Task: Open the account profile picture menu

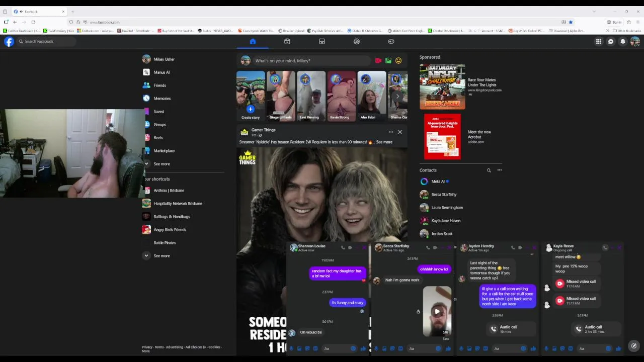Action: click(x=635, y=42)
